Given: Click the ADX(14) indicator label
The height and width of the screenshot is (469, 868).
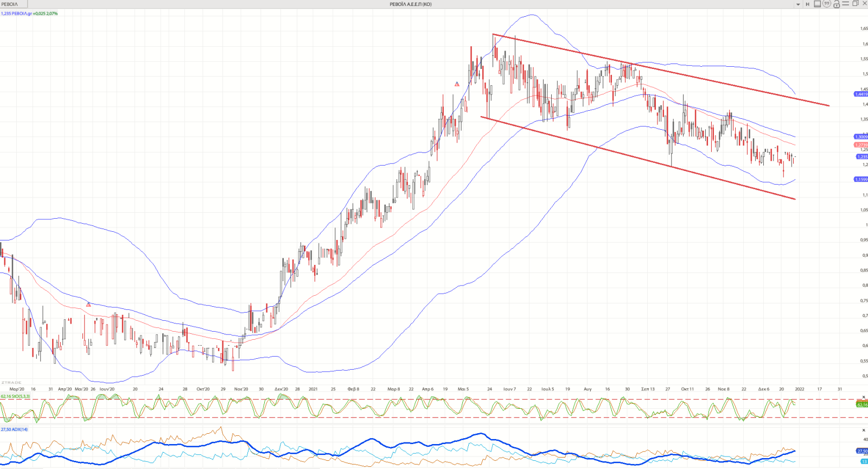Looking at the screenshot, I should [x=15, y=429].
